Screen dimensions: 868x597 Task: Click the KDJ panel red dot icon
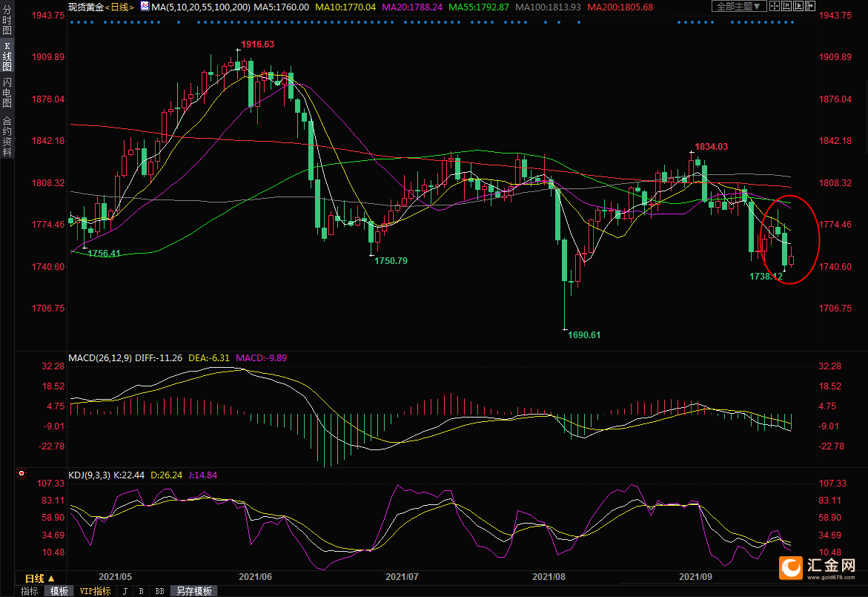(21, 473)
